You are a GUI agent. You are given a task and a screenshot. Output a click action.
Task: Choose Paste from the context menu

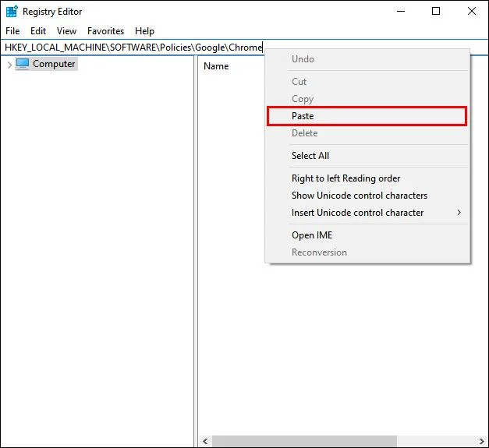tap(367, 116)
